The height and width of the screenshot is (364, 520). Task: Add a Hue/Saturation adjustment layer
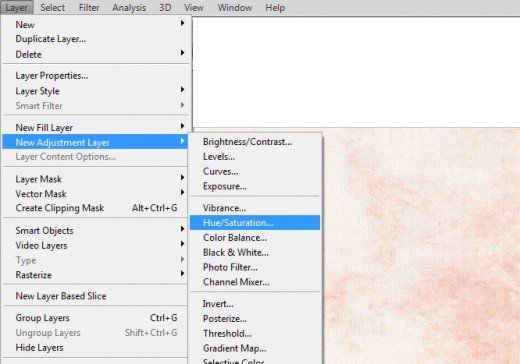point(255,223)
